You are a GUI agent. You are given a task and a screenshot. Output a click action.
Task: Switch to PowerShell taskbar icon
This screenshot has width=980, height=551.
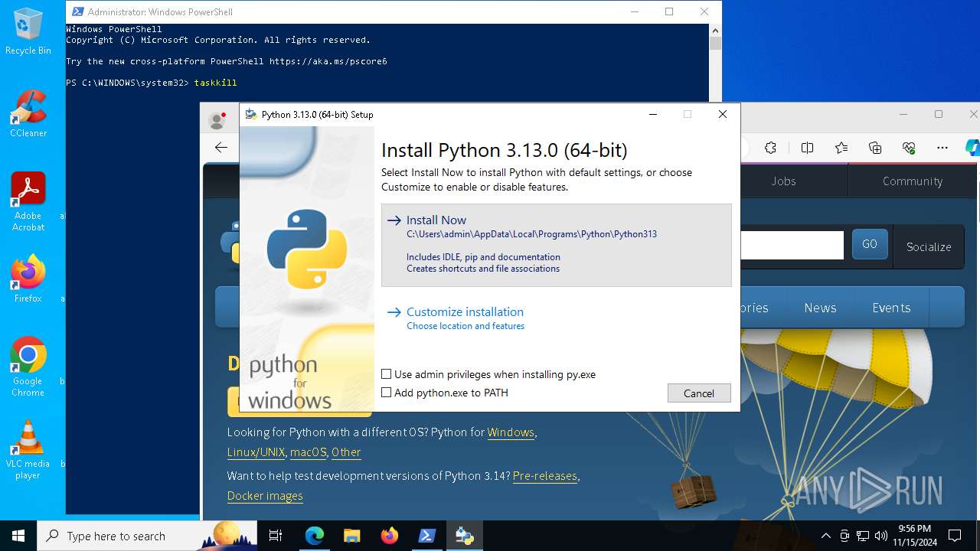pyautogui.click(x=426, y=536)
